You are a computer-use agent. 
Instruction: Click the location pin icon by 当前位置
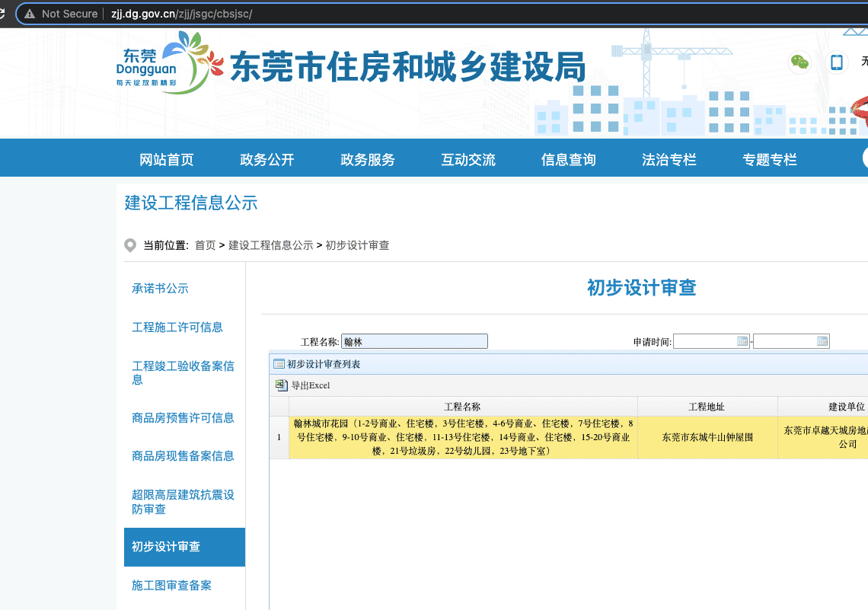(130, 245)
